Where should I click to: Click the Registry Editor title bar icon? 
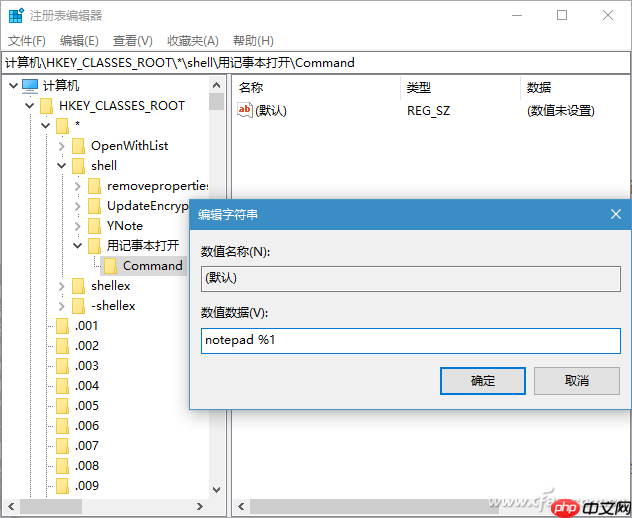[16, 15]
